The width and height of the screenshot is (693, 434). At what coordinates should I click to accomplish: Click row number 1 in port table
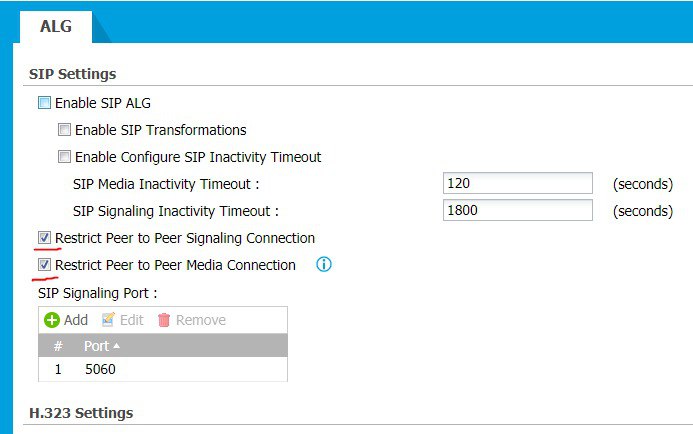[58, 369]
